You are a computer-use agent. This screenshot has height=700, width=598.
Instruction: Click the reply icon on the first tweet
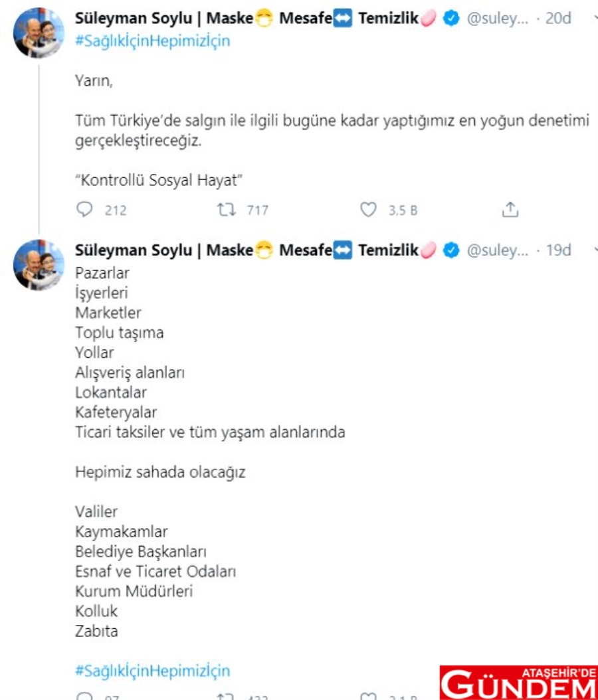[x=84, y=211]
